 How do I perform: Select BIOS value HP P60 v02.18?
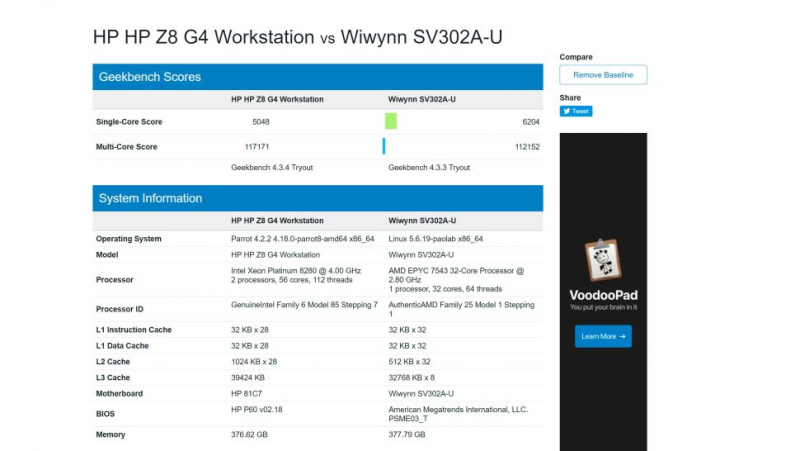pos(257,410)
